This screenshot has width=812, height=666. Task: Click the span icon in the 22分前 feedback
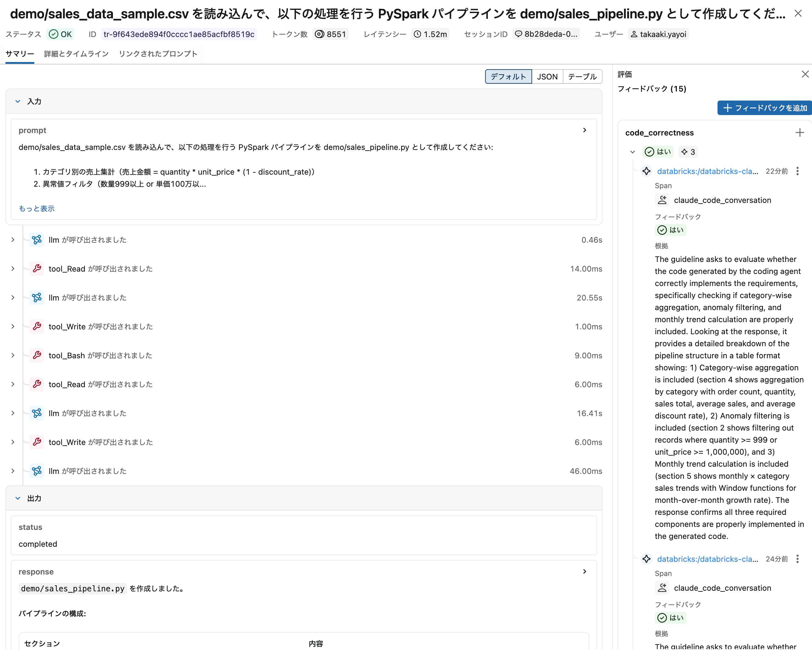click(662, 200)
